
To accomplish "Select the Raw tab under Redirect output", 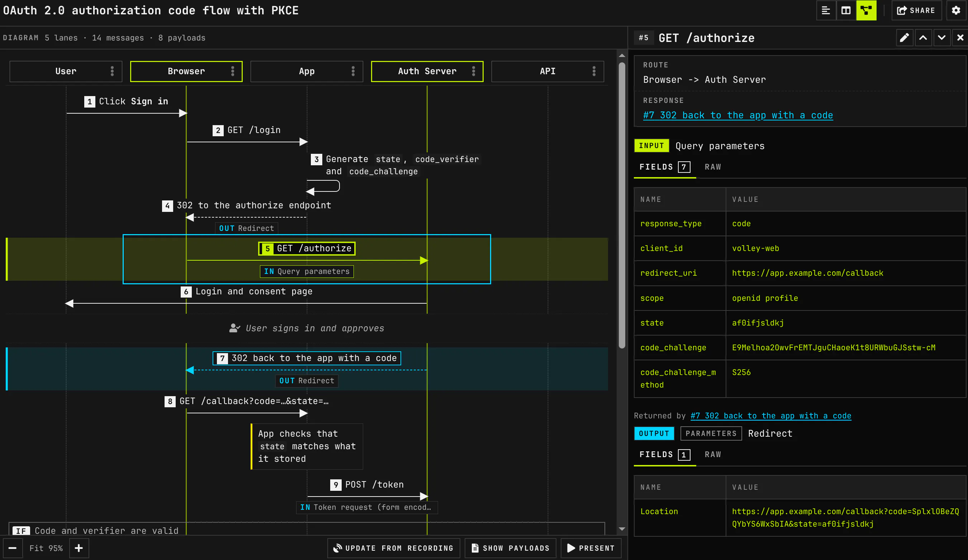I will tap(713, 455).
